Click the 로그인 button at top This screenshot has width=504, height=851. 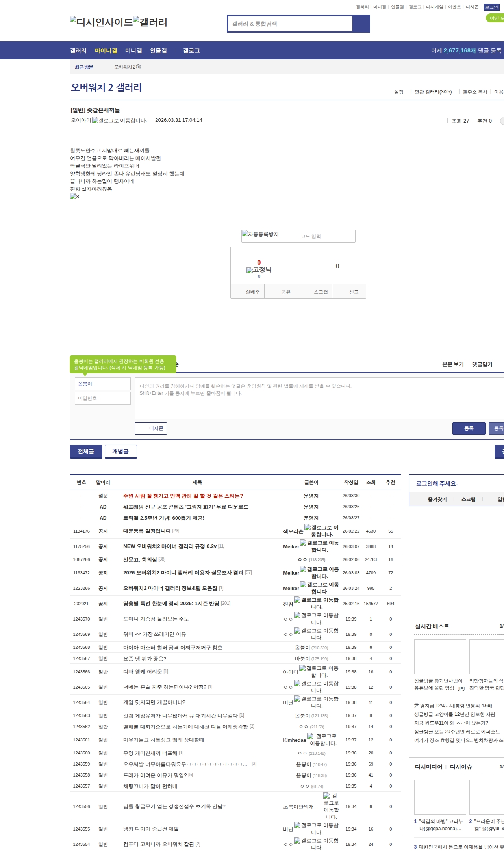click(491, 7)
